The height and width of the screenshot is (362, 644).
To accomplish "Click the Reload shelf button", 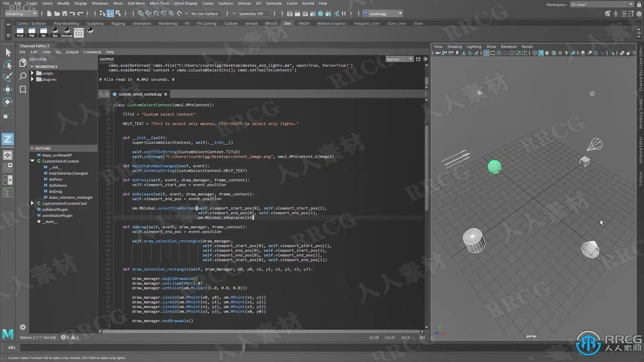I will [x=67, y=32].
